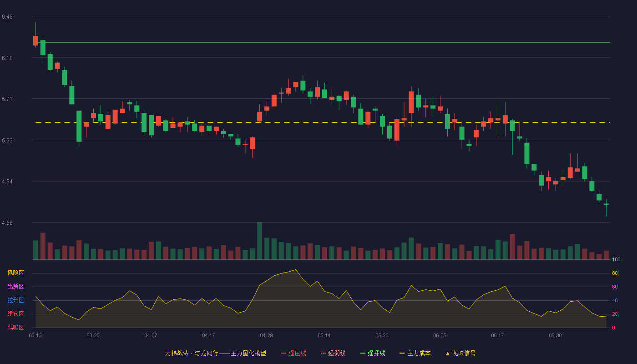Image resolution: width=637 pixels, height=364 pixels.
Task: Click the yellow dashed main cost line
Action: (x=323, y=122)
